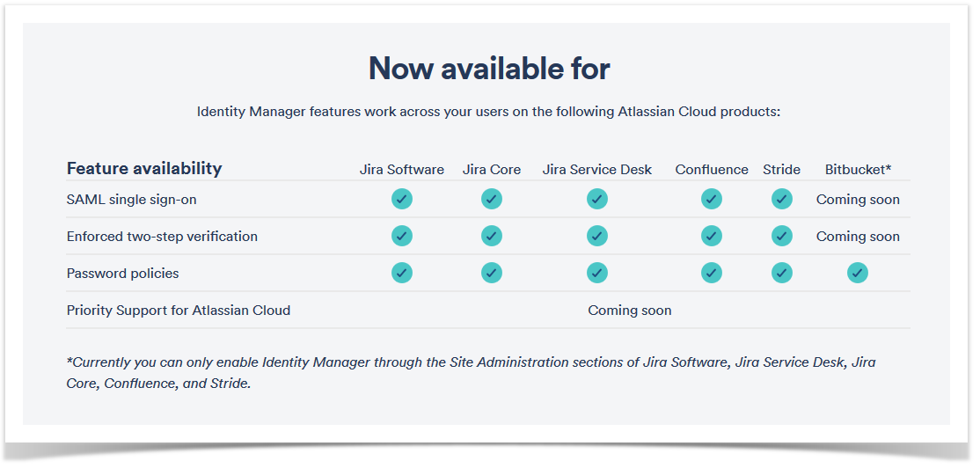This screenshot has height=468, width=980.
Task: Click the Enforced two-step verification row label
Action: pyautogui.click(x=162, y=237)
